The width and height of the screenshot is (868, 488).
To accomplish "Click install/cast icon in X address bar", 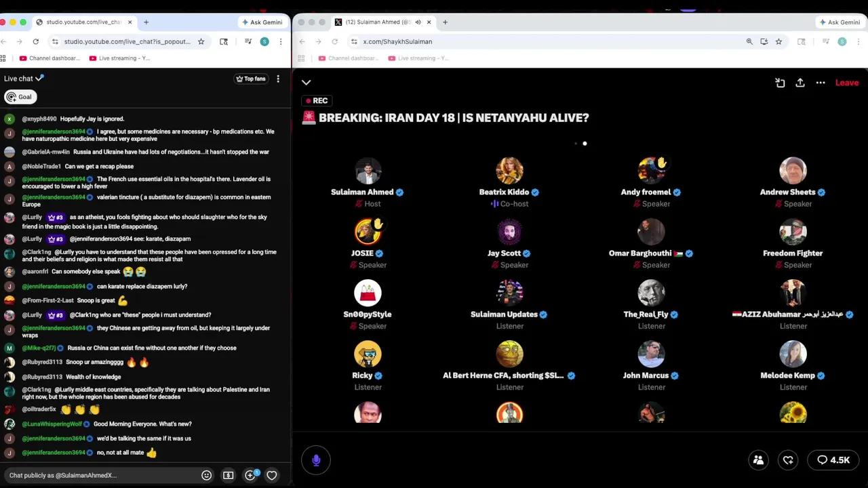I will (764, 41).
